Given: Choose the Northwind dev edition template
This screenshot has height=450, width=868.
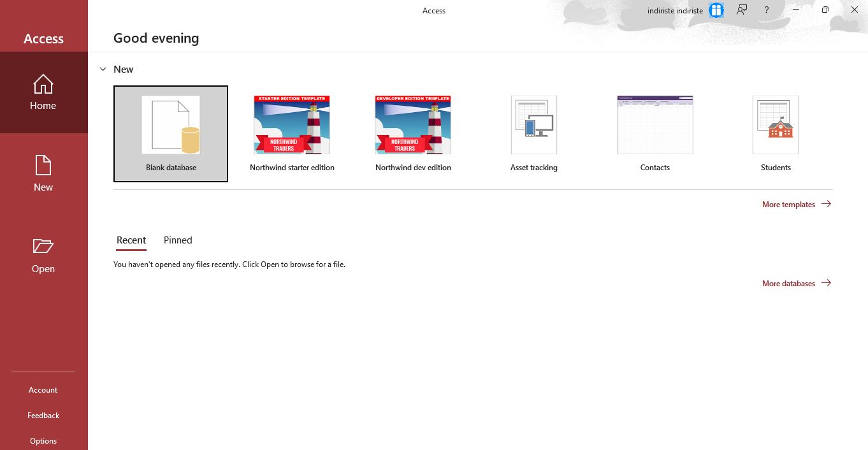Looking at the screenshot, I should (413, 134).
